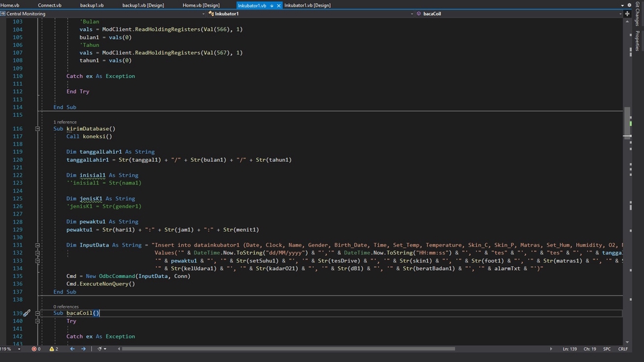Click the underlined jenisK1 variable
Image resolution: width=644 pixels, height=362 pixels.
click(91, 199)
